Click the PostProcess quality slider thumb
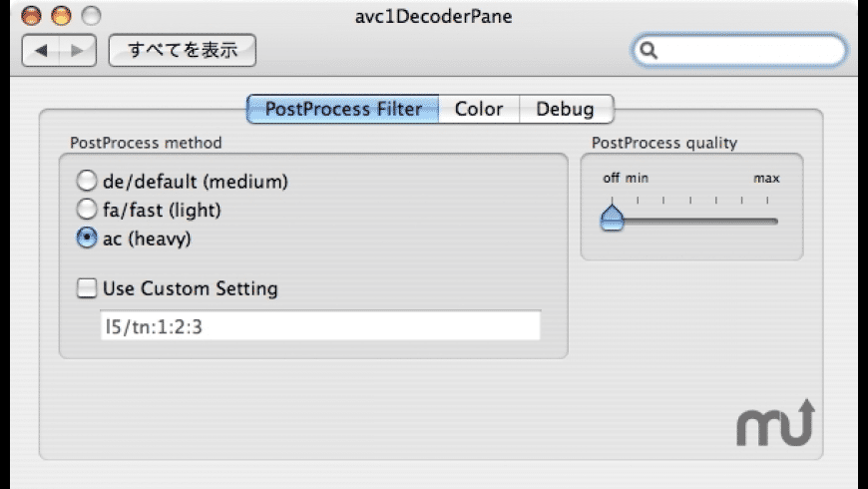Screen dimensions: 868x489 coord(612,219)
